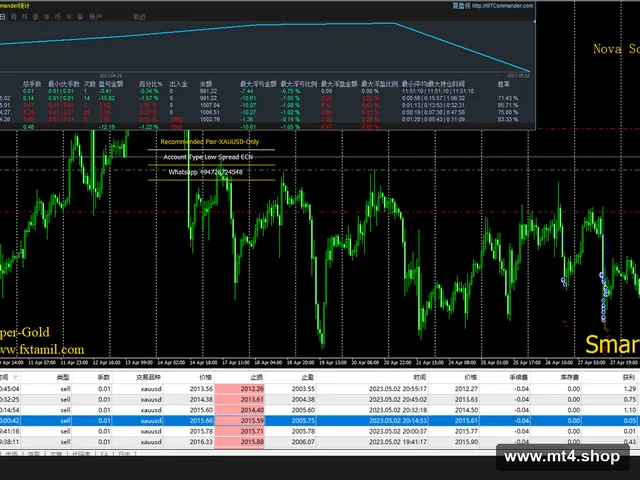The width and height of the screenshot is (640, 480).
Task: Sort orders by the 类型 column header
Action: 62,378
